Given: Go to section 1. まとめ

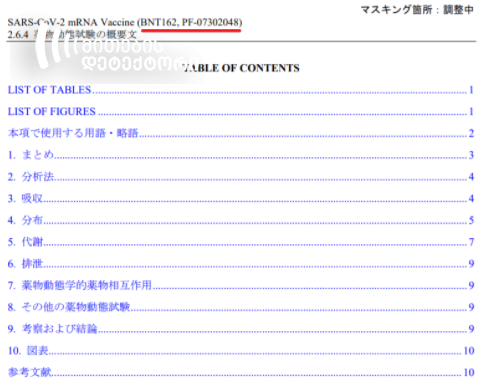Looking at the screenshot, I should (x=31, y=155).
